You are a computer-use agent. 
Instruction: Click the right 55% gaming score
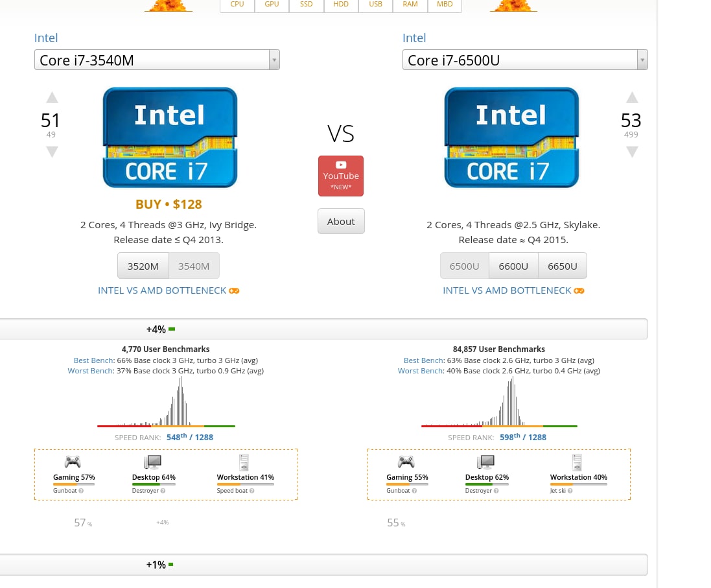tap(396, 523)
